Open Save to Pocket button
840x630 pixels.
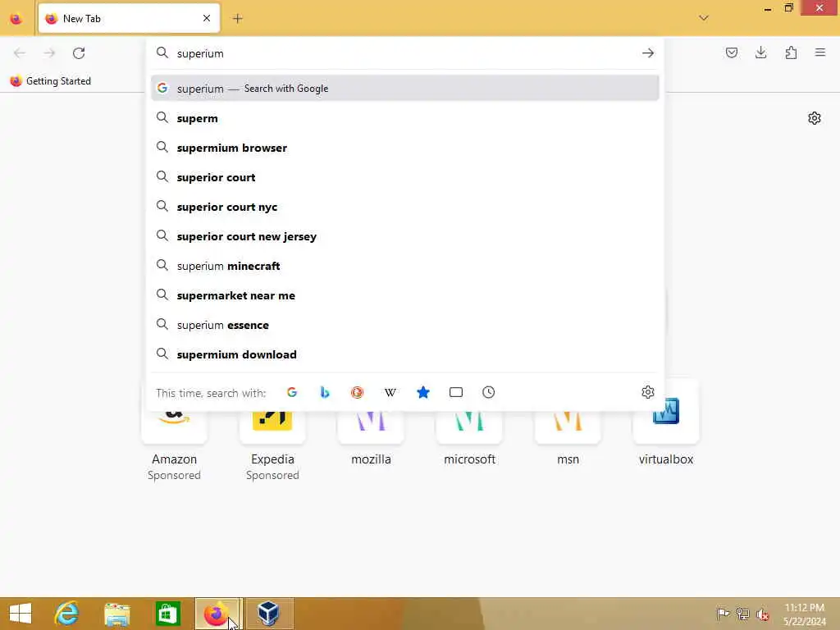pos(731,52)
